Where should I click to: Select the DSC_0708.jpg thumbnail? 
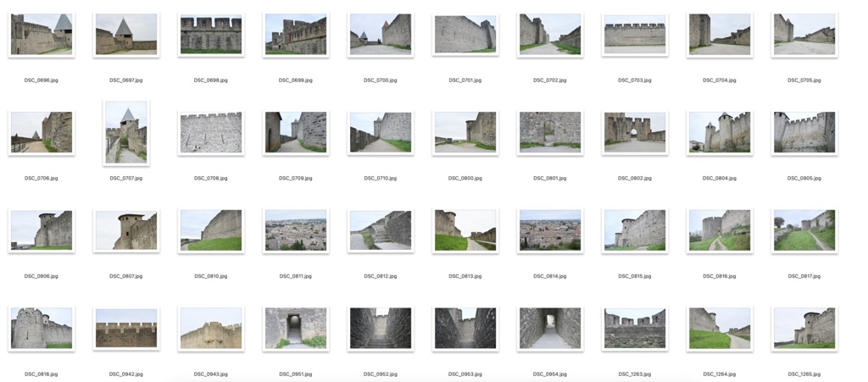point(211,132)
